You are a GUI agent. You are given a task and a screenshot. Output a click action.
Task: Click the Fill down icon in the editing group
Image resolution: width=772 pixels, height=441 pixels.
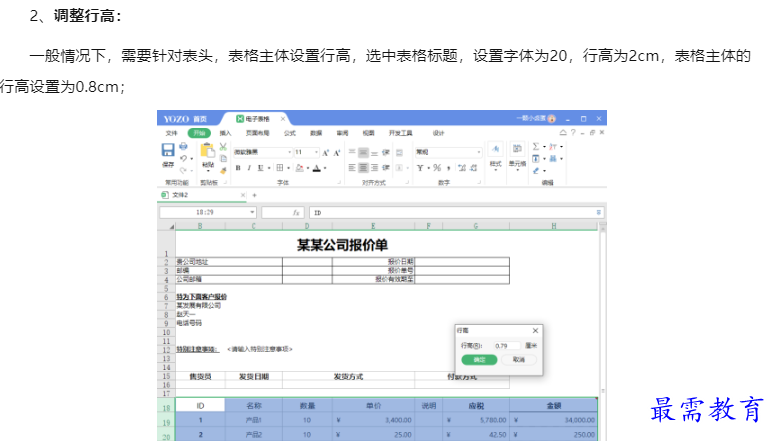[x=536, y=158]
